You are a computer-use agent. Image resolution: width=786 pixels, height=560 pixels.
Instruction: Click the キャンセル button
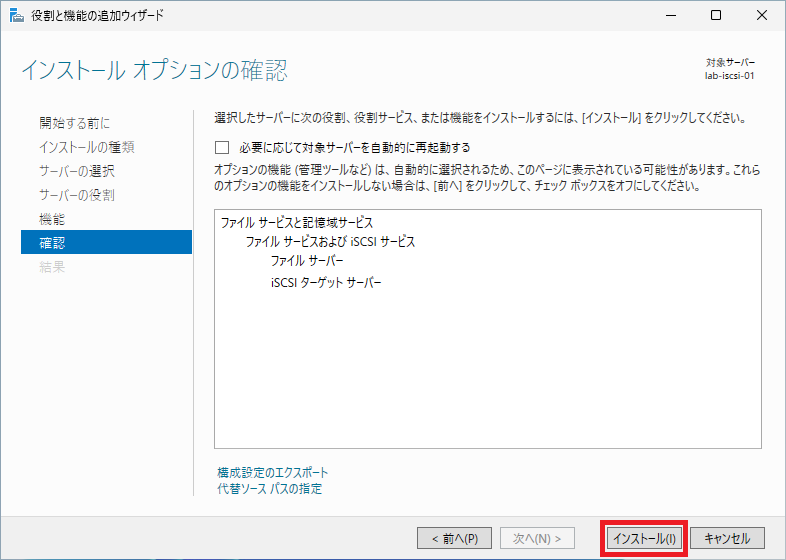(727, 538)
